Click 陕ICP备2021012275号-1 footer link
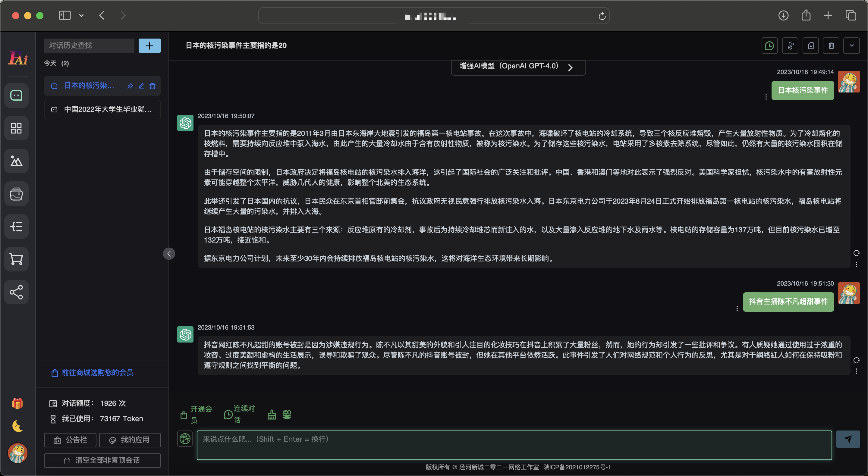 [x=577, y=467]
